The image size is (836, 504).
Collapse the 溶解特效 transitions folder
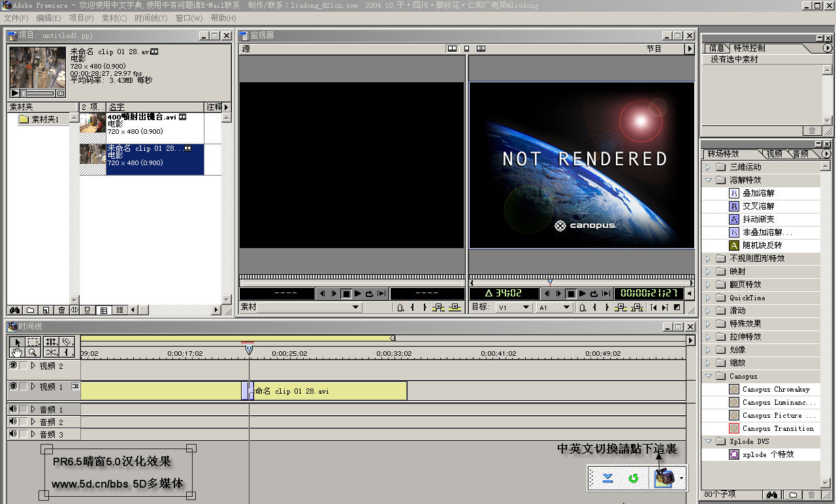point(708,180)
